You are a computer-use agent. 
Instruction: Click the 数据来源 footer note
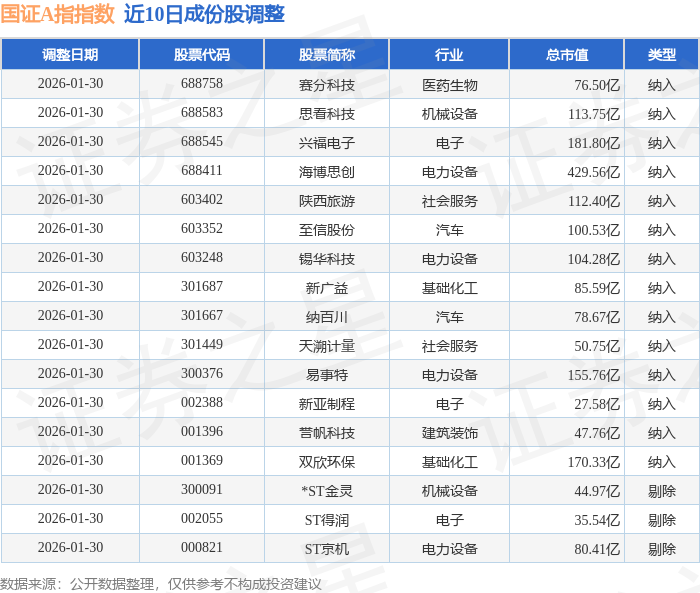point(161,584)
